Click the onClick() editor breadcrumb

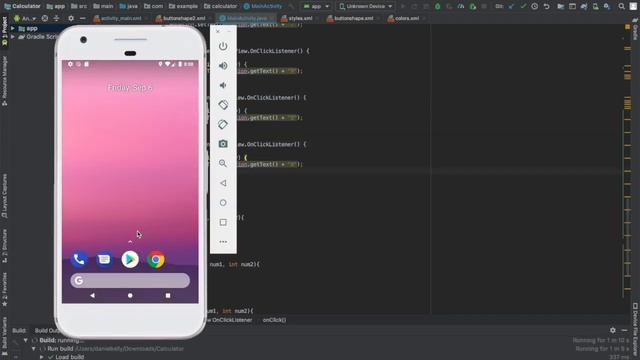pos(274,320)
